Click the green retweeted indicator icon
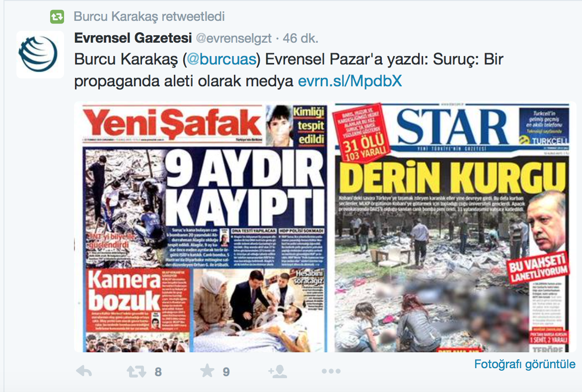Viewport: 582px width, 392px height. click(57, 17)
